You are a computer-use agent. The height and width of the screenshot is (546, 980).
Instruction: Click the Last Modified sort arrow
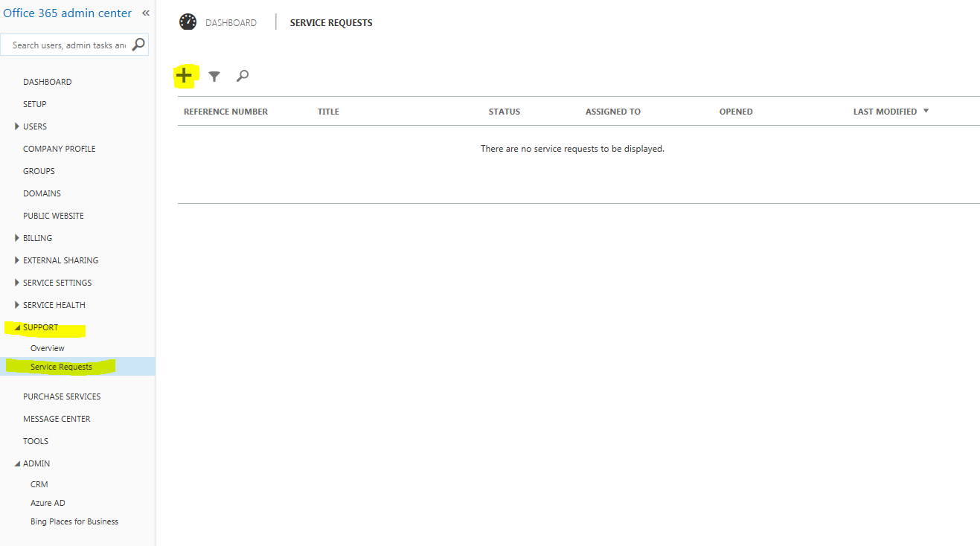926,111
